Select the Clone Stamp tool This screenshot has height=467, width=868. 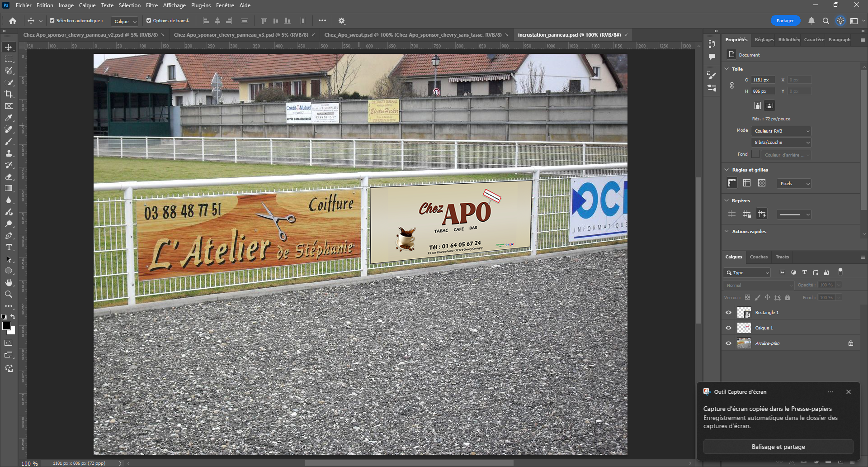click(x=9, y=153)
